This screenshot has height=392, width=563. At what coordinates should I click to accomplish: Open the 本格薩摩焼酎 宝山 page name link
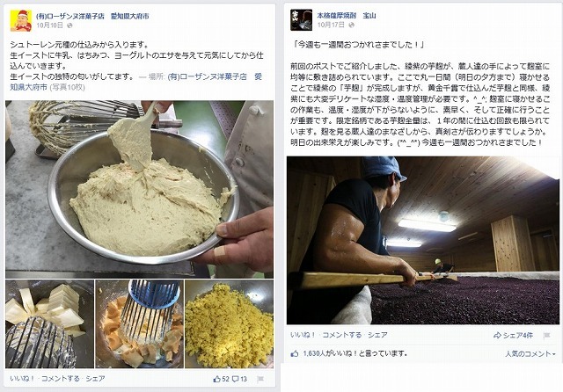(x=347, y=16)
